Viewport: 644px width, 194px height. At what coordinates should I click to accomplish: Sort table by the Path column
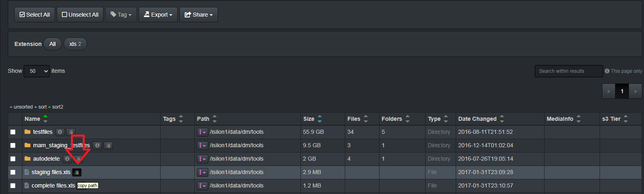tap(215, 119)
